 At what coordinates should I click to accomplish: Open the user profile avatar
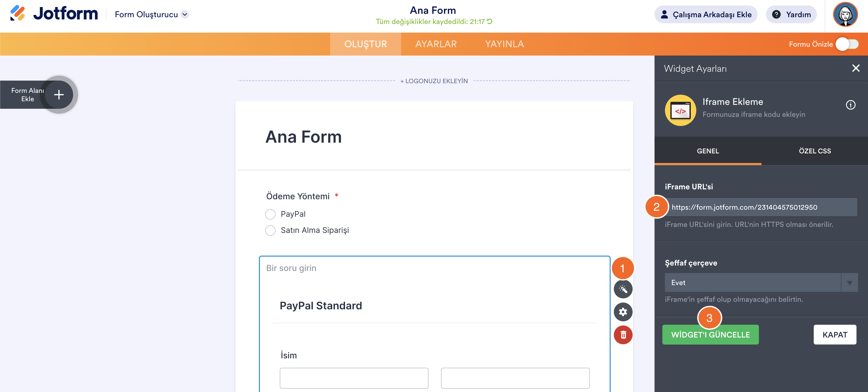point(845,15)
